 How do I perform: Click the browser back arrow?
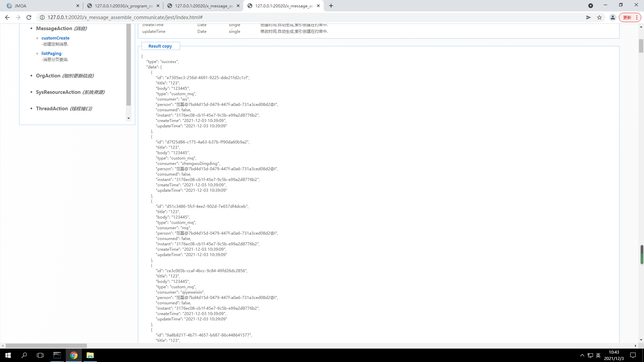click(7, 17)
